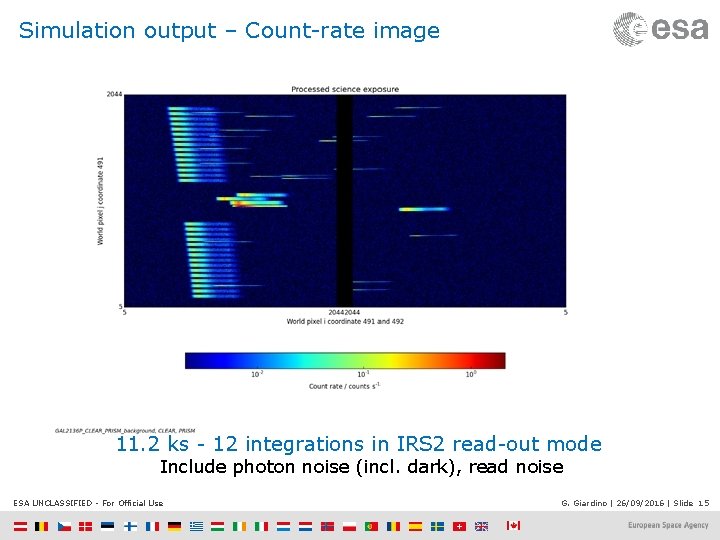This screenshot has width=720, height=540.
Task: Click the Finland flag icon
Action: coord(130,526)
